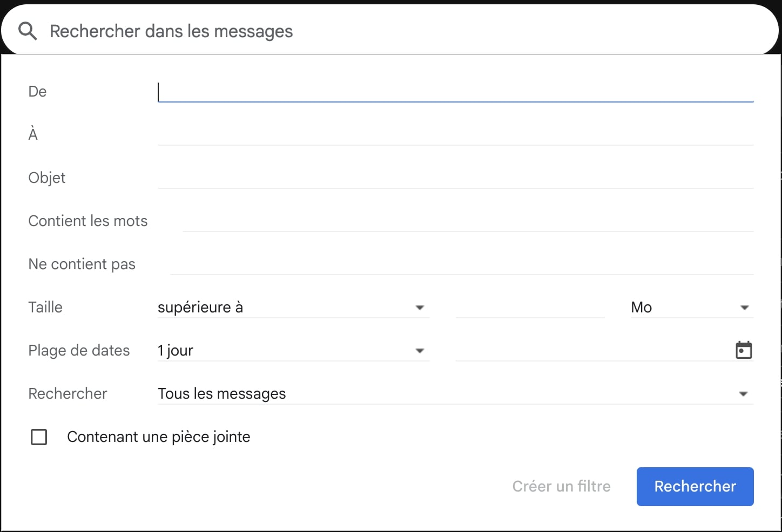Click the date text field beside the calendar
782x532 pixels.
tap(591, 351)
